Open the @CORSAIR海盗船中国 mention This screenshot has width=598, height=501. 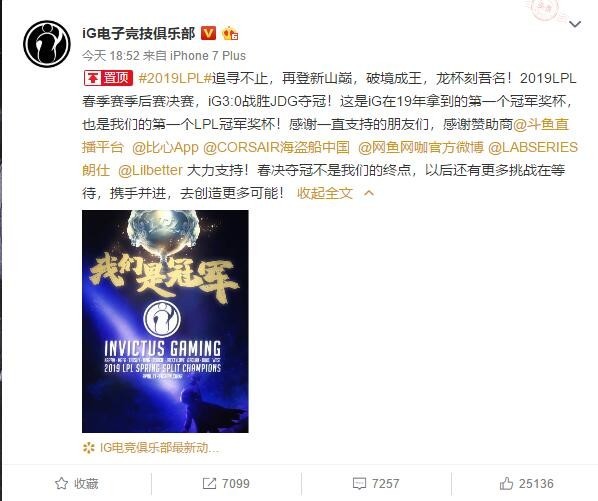point(276,147)
